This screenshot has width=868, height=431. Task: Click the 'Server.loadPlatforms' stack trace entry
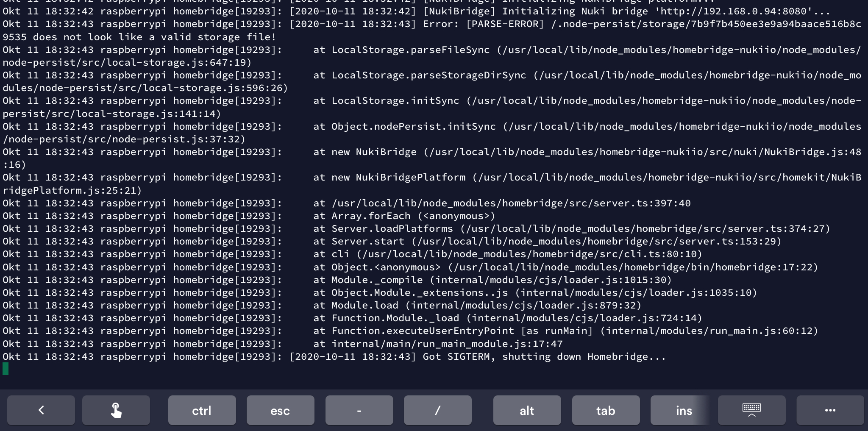click(x=392, y=229)
